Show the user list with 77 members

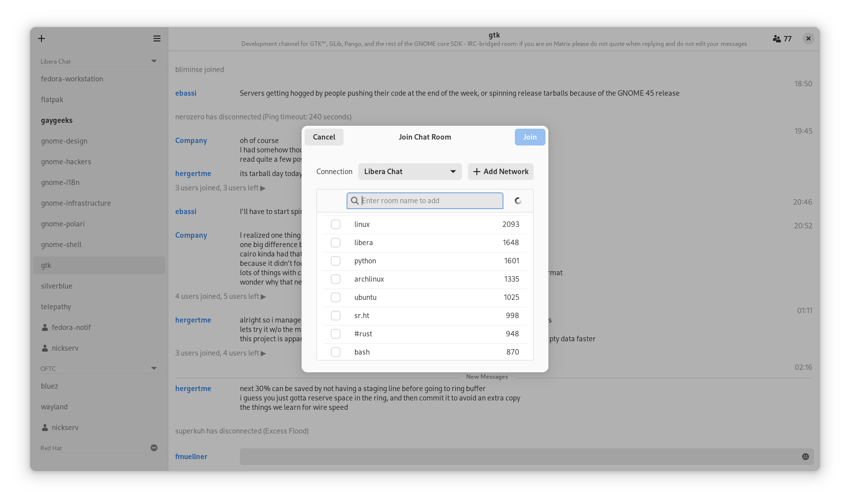pos(782,38)
